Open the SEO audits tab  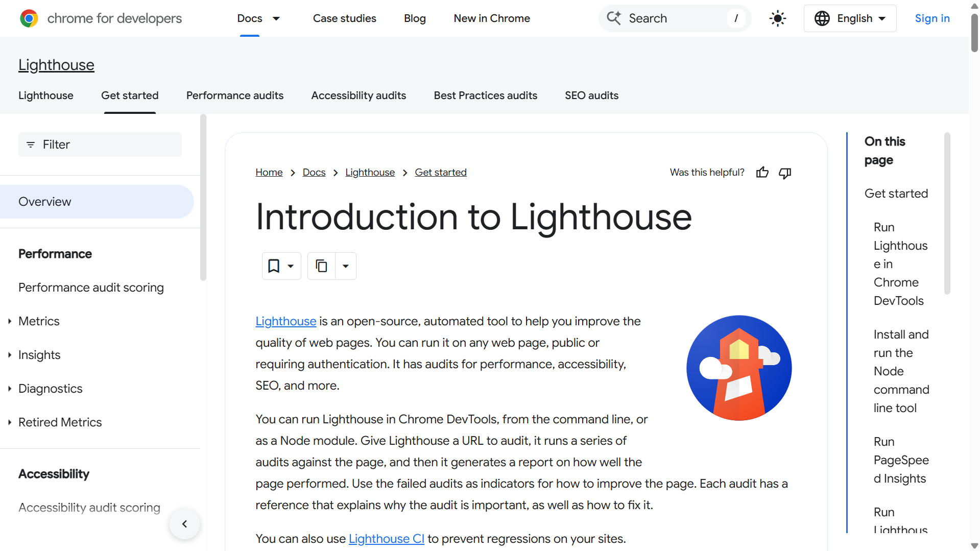591,95
